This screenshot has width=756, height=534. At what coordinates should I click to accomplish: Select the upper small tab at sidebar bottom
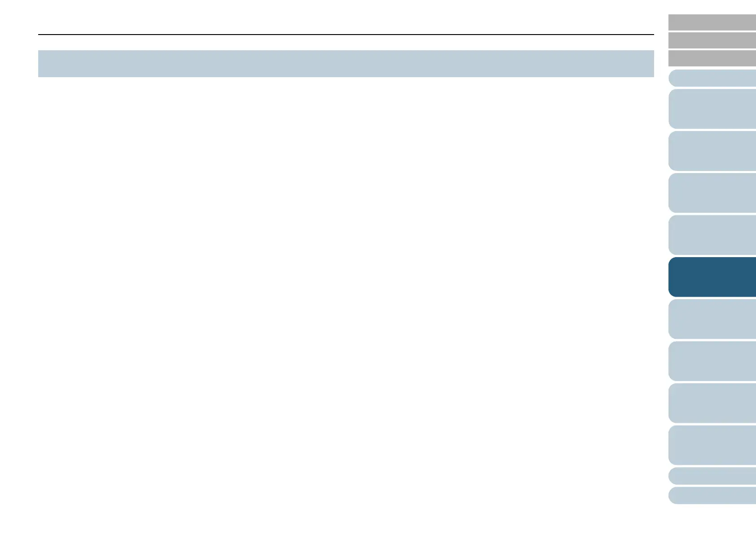pyautogui.click(x=712, y=476)
